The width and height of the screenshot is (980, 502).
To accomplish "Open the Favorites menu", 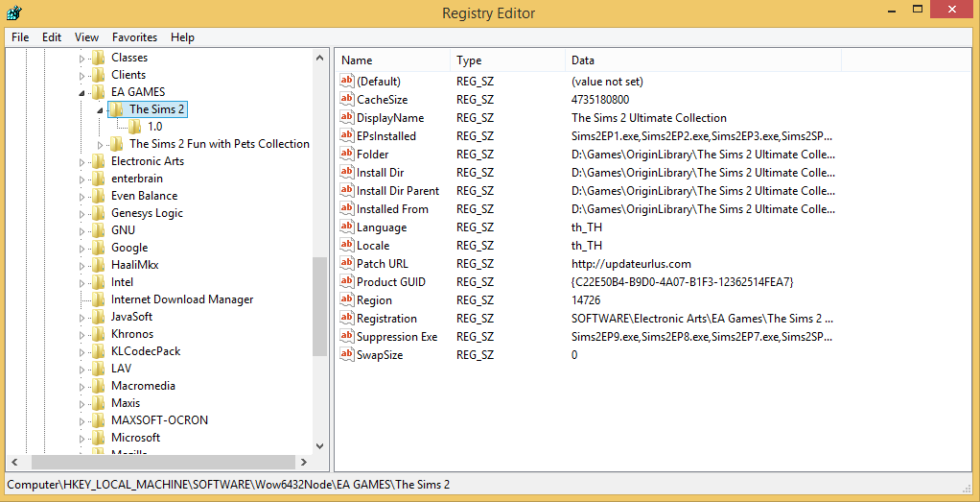I will [x=135, y=36].
